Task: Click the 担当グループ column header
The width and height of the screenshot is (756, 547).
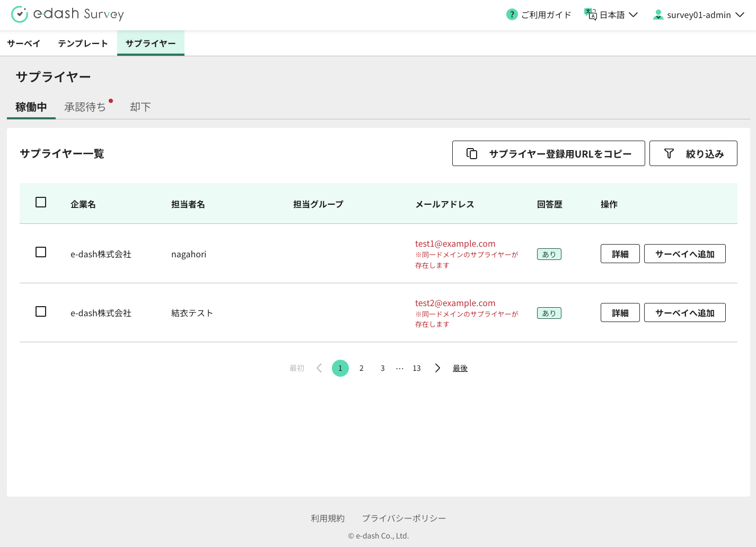Action: click(318, 204)
